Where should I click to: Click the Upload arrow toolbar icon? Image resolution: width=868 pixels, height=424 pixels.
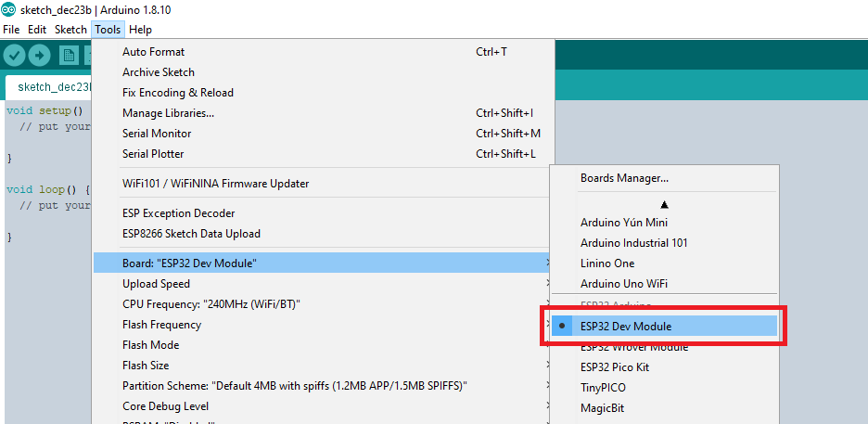pyautogui.click(x=39, y=55)
